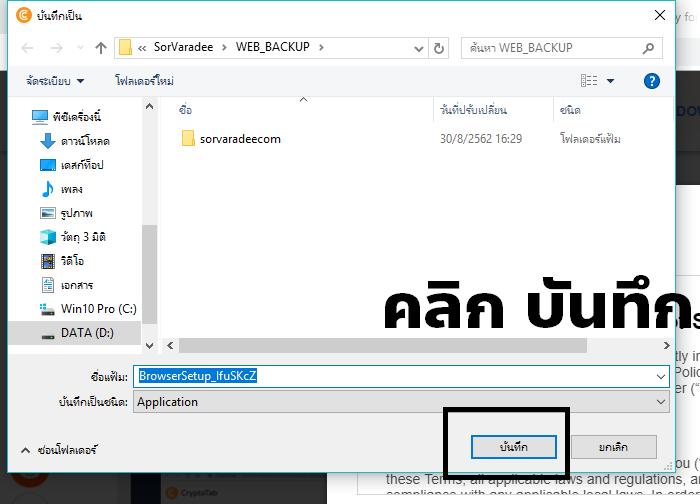Viewport: 700px width, 504px height.
Task: Open the blue help icon
Action: [652, 81]
